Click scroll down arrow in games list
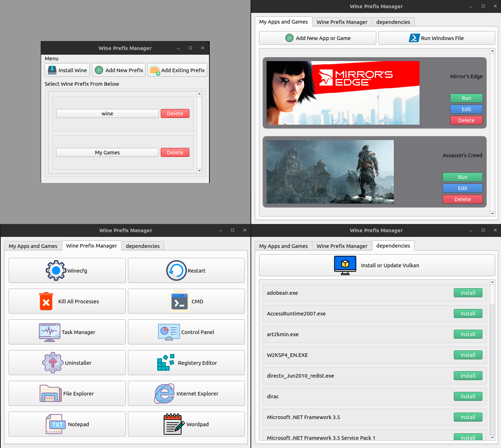501x448 pixels. [x=492, y=214]
